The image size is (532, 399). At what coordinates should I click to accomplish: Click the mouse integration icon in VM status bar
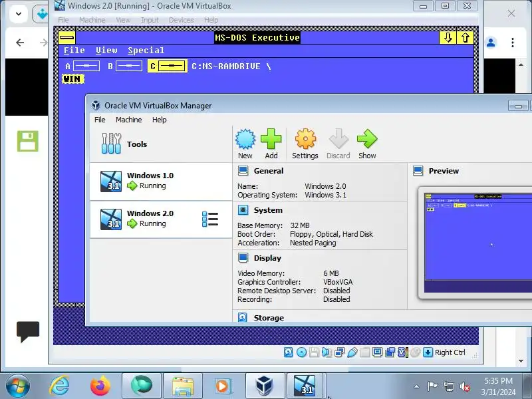(415, 352)
